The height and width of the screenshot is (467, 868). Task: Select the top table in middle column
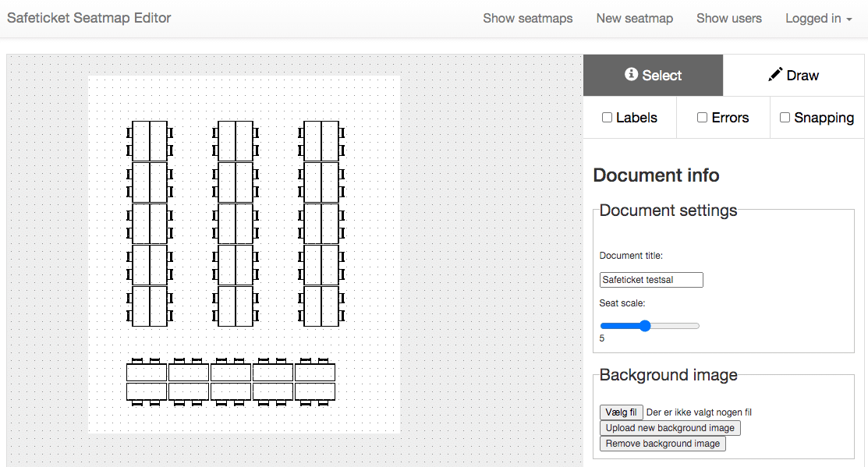tap(236, 141)
